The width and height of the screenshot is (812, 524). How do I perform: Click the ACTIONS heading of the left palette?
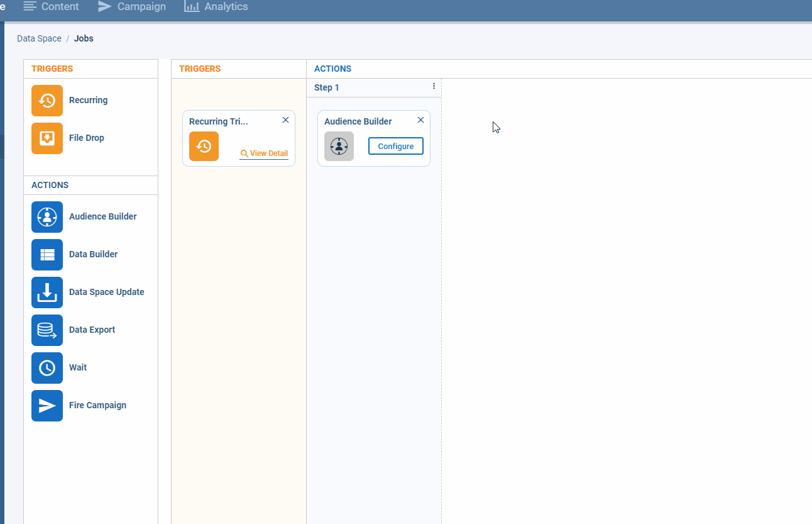point(50,185)
